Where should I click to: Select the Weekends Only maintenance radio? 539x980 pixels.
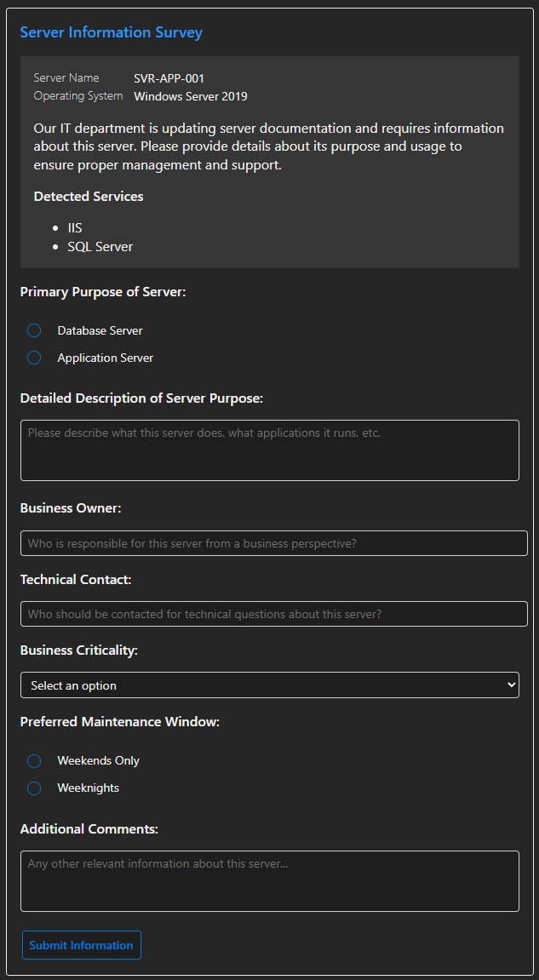coord(34,760)
